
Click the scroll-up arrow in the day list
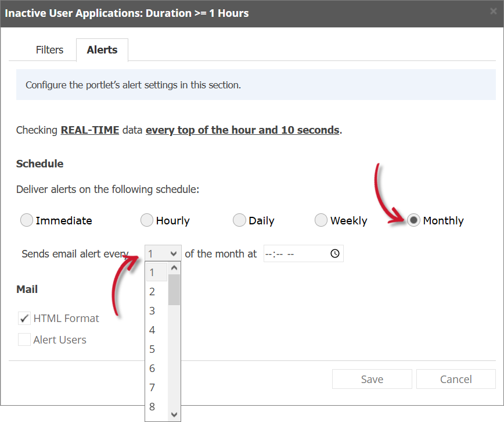tap(175, 267)
